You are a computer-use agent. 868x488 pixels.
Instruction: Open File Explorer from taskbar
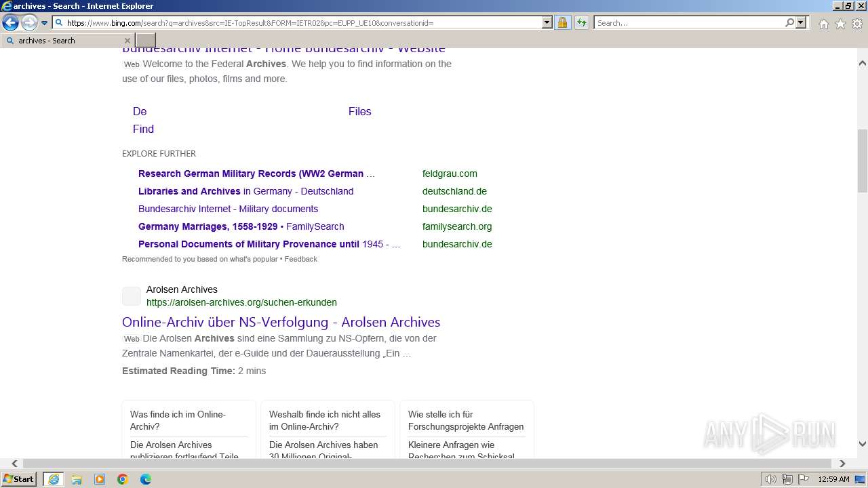pos(77,479)
